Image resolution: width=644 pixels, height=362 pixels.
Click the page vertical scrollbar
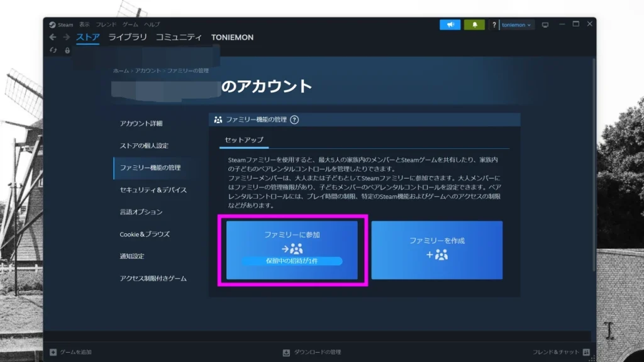(x=594, y=165)
